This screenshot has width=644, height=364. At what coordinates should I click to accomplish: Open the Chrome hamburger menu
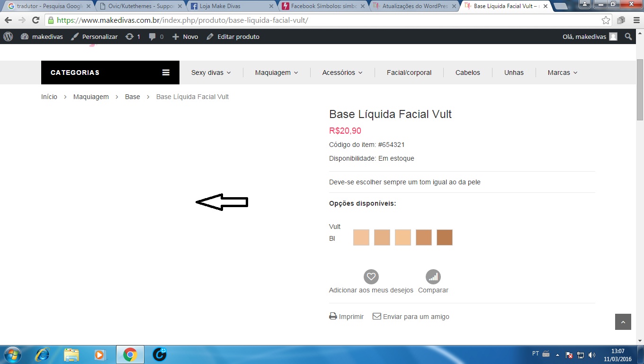click(x=636, y=20)
